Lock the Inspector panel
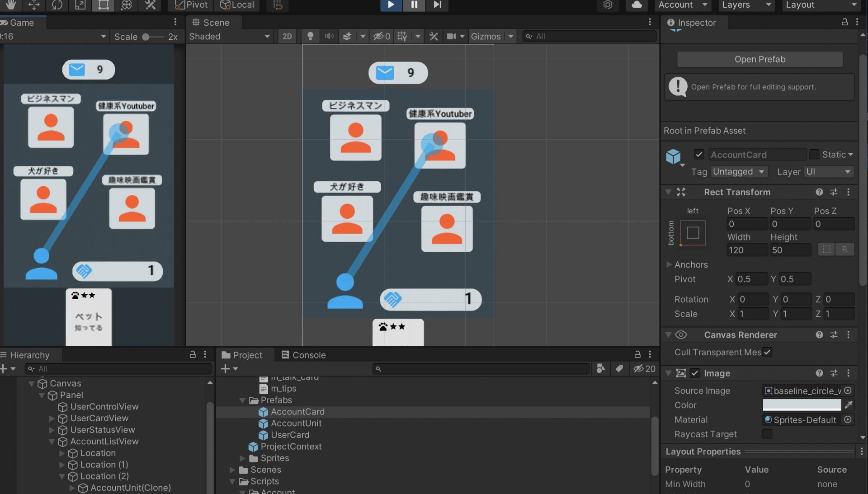 click(844, 22)
